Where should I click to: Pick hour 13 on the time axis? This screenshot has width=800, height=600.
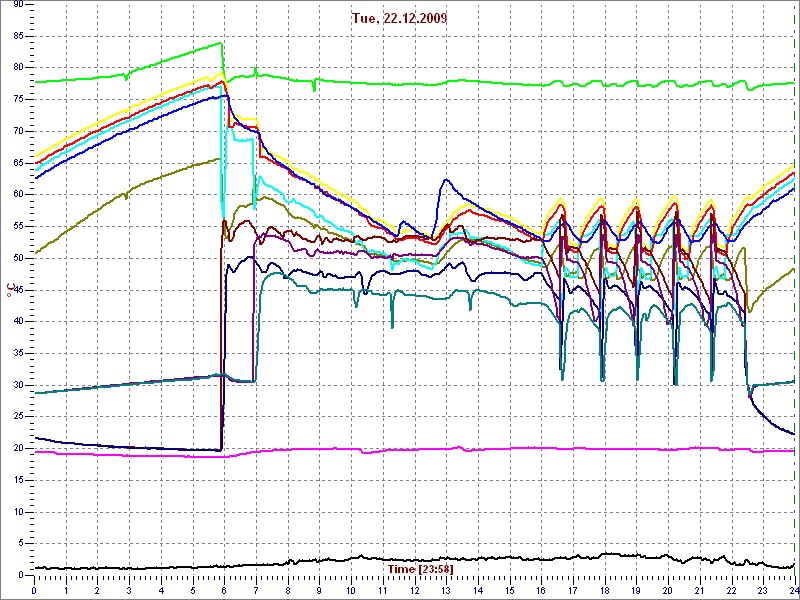tap(446, 590)
